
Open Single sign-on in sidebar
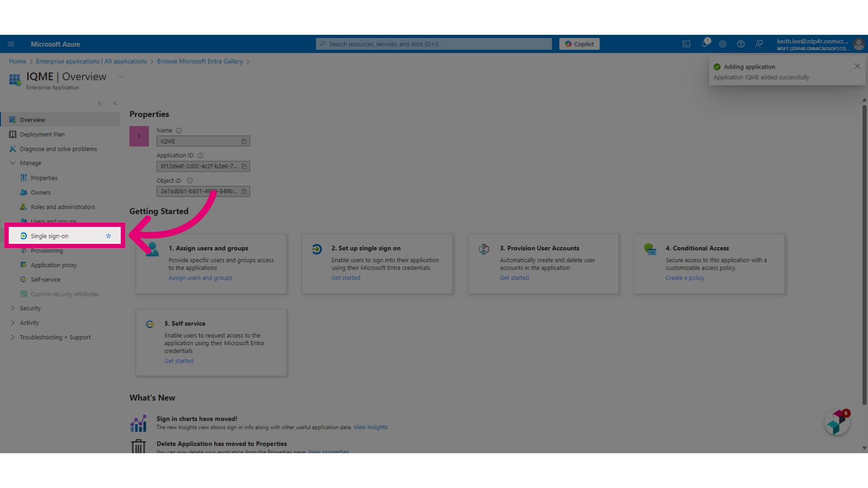coord(65,236)
